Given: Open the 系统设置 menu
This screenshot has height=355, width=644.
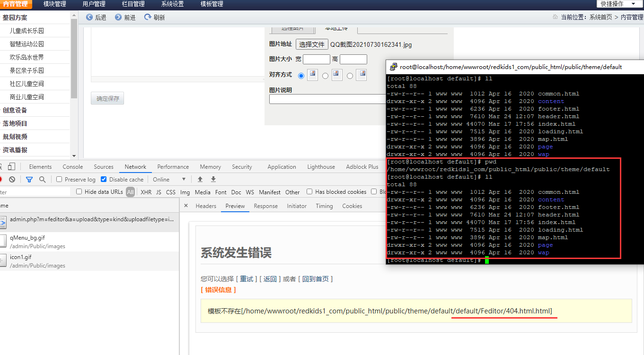Looking at the screenshot, I should [172, 4].
